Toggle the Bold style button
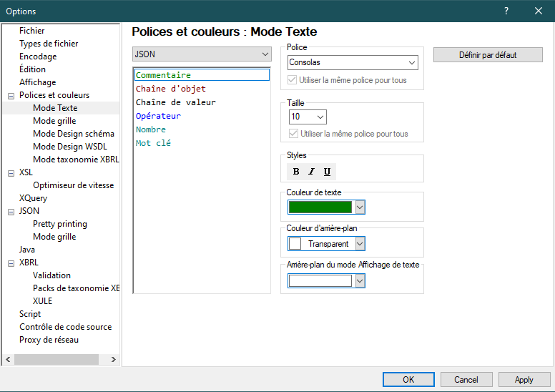Image resolution: width=555 pixels, height=392 pixels. [x=296, y=172]
